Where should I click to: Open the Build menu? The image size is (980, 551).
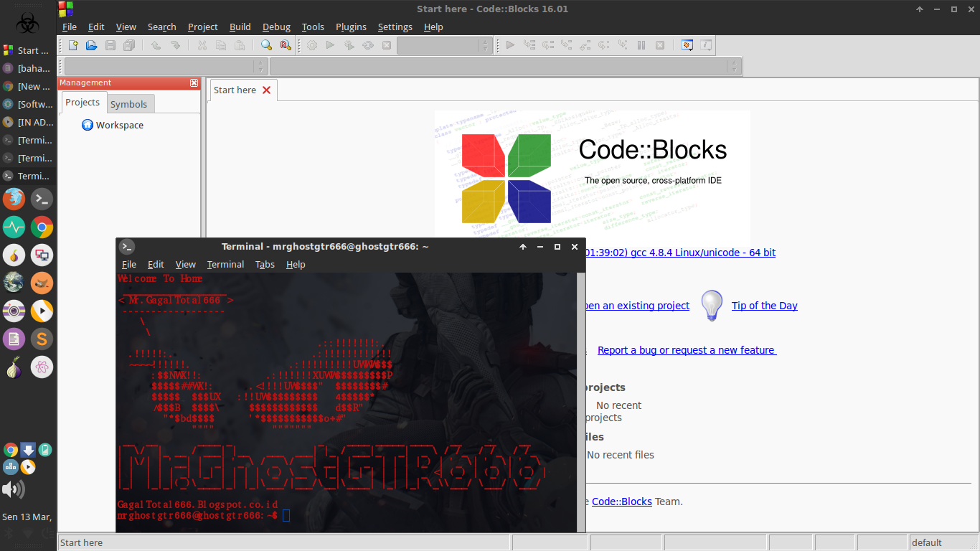240,27
